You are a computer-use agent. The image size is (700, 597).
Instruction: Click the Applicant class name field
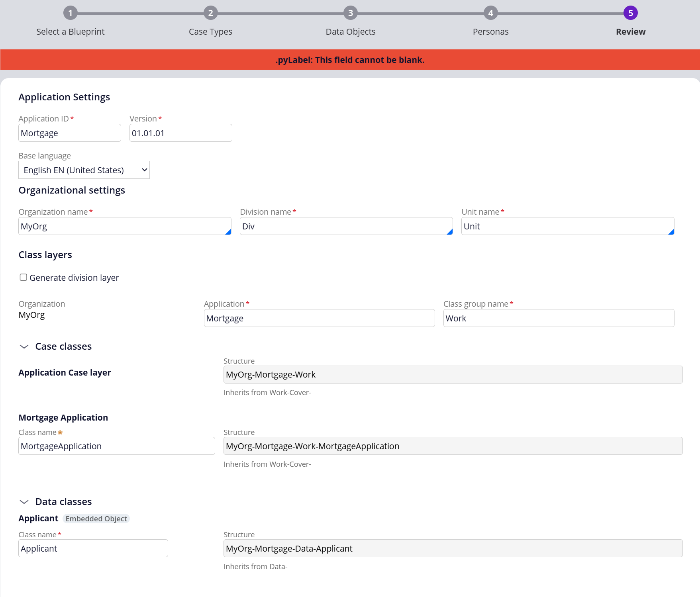click(93, 548)
